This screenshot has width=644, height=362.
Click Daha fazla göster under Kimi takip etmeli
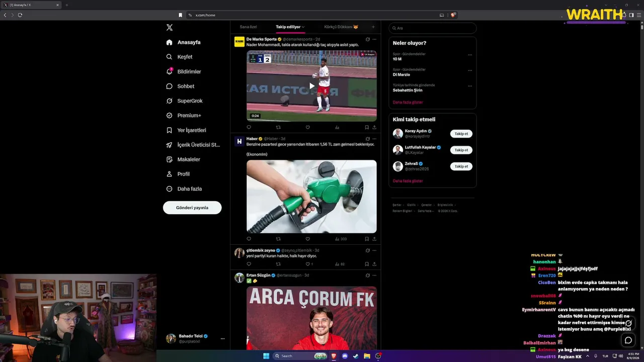click(408, 181)
